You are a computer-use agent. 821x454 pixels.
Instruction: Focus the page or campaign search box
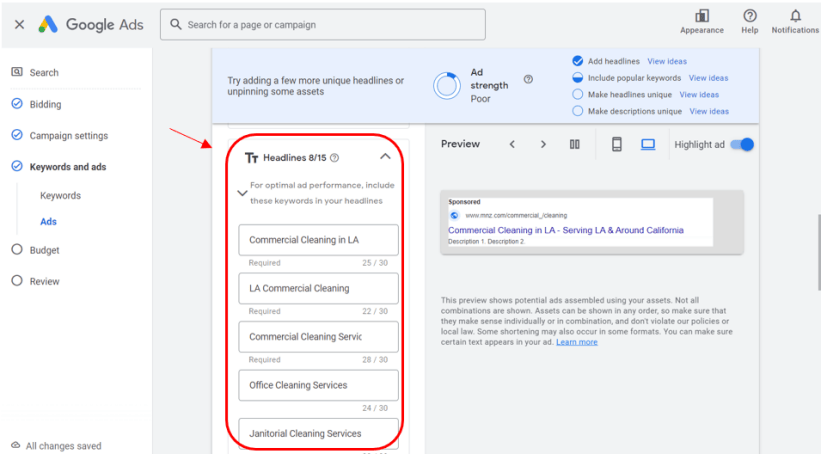[323, 25]
